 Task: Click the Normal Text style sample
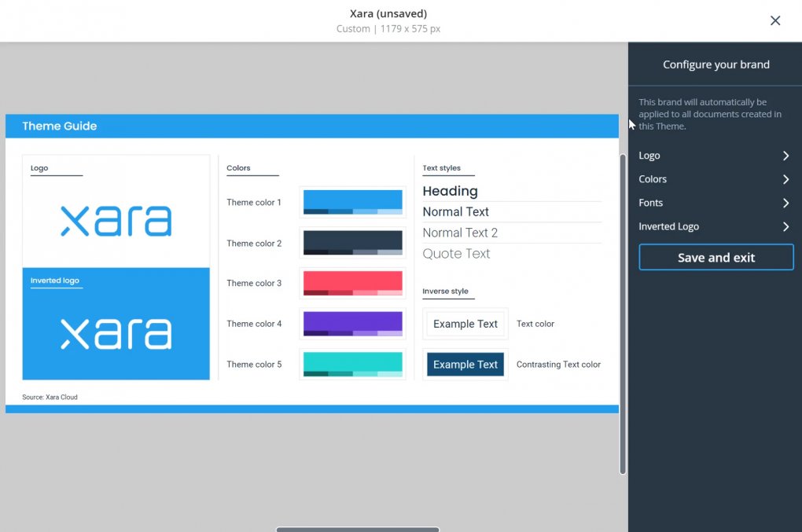point(456,211)
